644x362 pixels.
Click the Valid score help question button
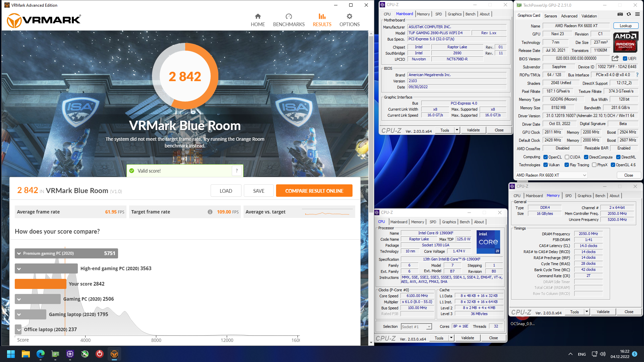point(237,171)
